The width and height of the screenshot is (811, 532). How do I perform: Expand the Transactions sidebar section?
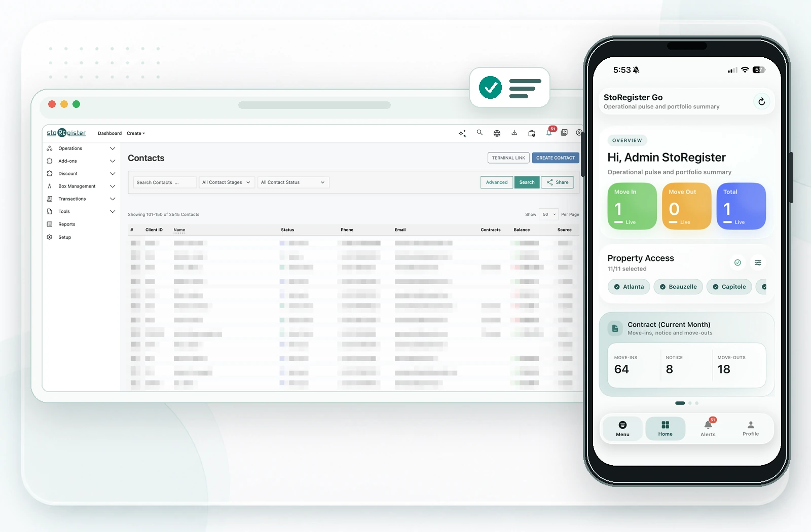(x=81, y=199)
